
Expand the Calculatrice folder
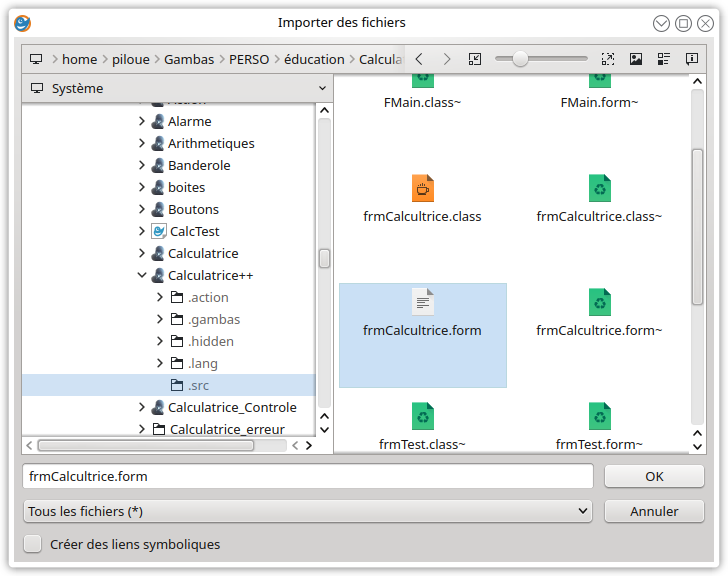pos(142,253)
